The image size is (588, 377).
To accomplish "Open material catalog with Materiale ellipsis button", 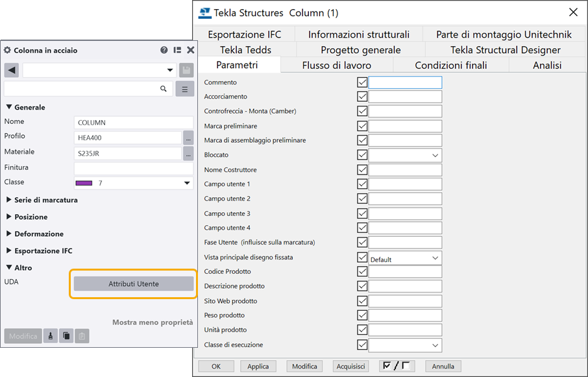I will (x=188, y=154).
